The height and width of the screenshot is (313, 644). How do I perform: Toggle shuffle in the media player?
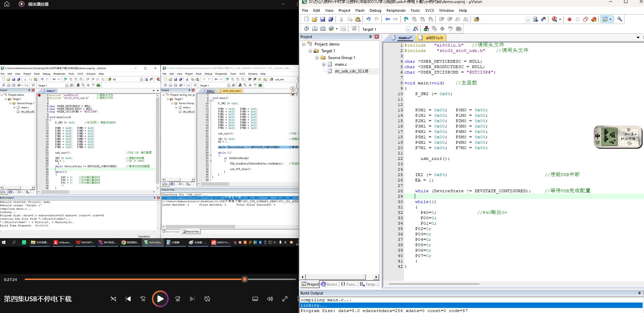click(x=113, y=299)
